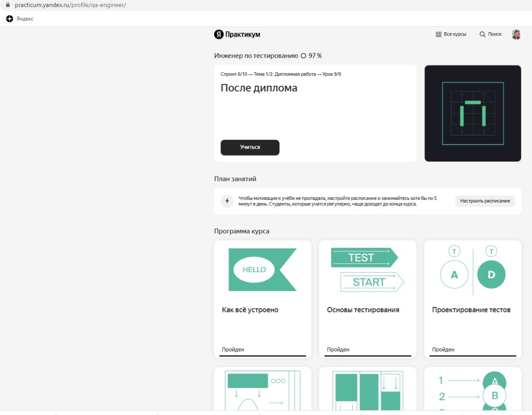Screen dimensions: 532x415
Task: Click Настроить расписание button
Action: tap(485, 201)
